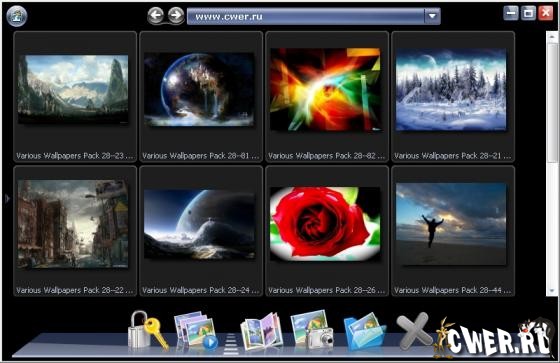This screenshot has width=560, height=363.
Task: Select mountain valley wallpaper thumbnail 28-23
Action: 73,89
